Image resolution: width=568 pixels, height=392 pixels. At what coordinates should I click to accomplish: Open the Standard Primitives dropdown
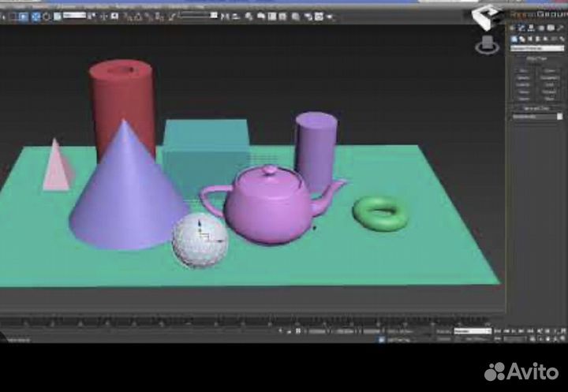click(537, 48)
